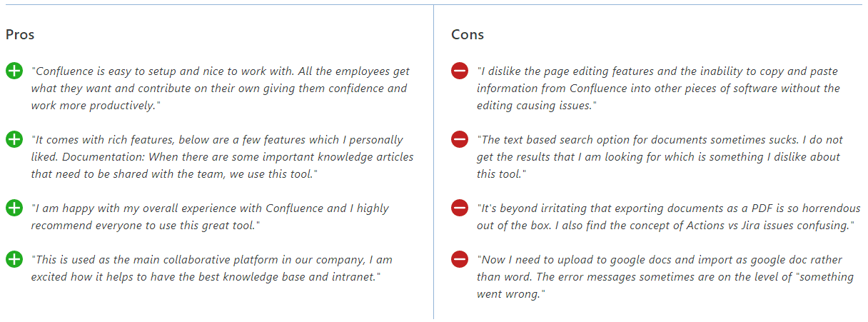Click red minus icon beside "It's beyond irritating" review
This screenshot has height=322, width=868.
(x=460, y=208)
